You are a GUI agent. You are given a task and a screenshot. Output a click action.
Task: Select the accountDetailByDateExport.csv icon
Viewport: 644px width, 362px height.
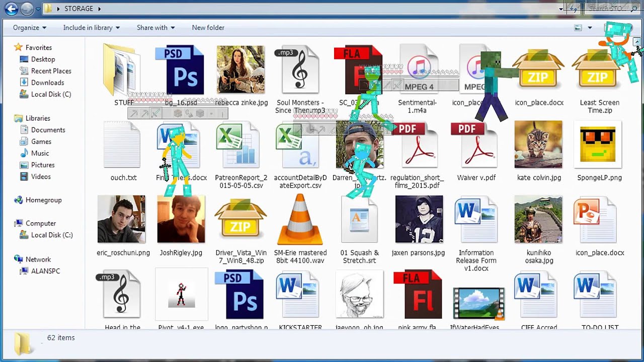pos(298,145)
